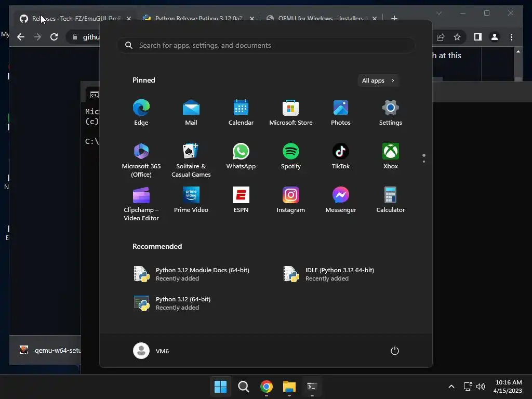The image size is (532, 399).
Task: Open recommended Python 3.12 (64-bit)
Action: click(172, 303)
